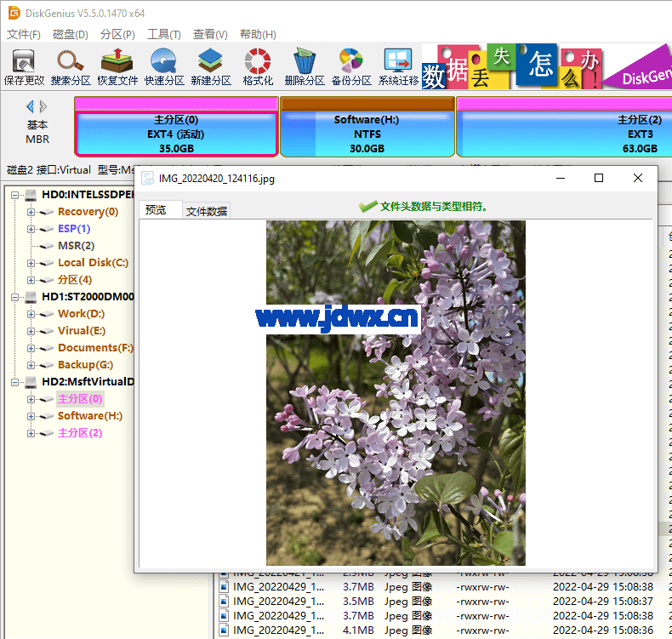Expand the 主分区(0) tree node

[x=31, y=399]
